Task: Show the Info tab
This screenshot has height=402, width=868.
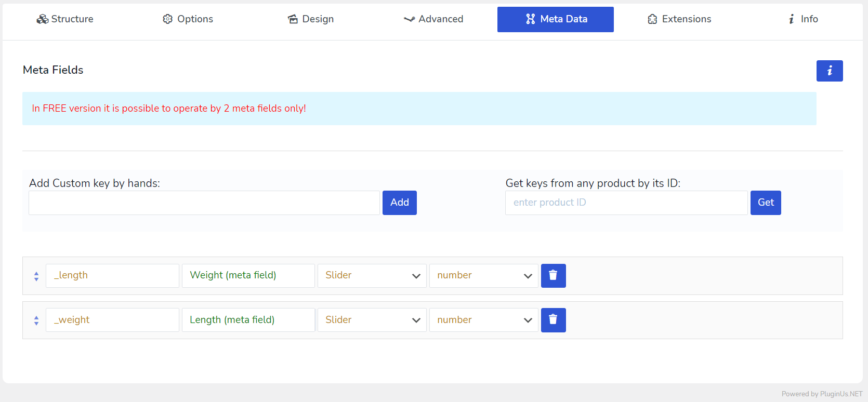Action: [803, 19]
